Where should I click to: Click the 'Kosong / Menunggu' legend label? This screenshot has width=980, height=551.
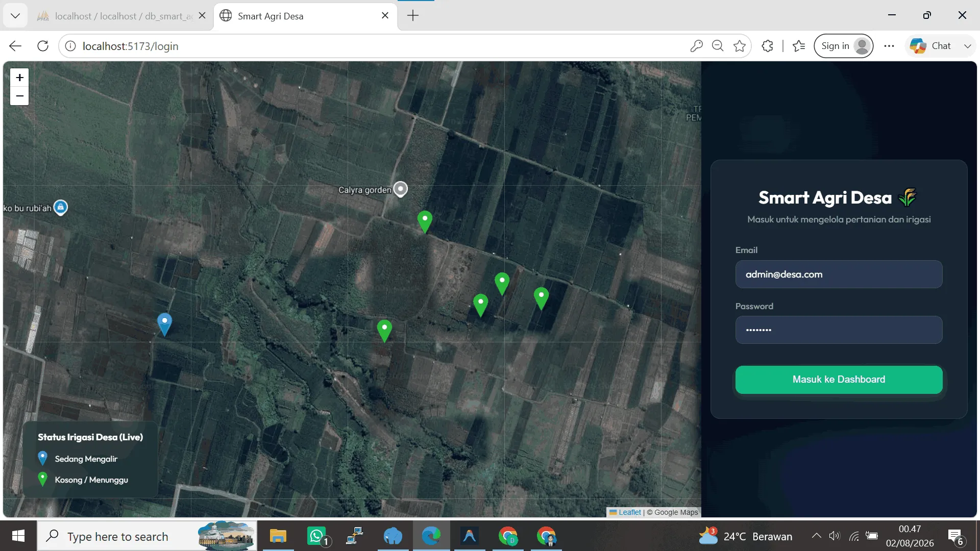pos(91,480)
